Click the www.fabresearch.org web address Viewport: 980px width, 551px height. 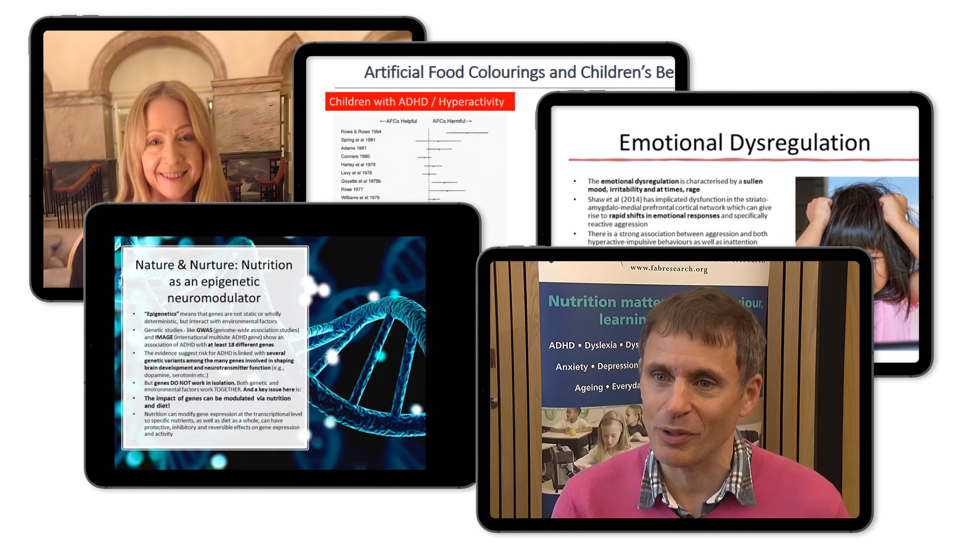point(669,268)
